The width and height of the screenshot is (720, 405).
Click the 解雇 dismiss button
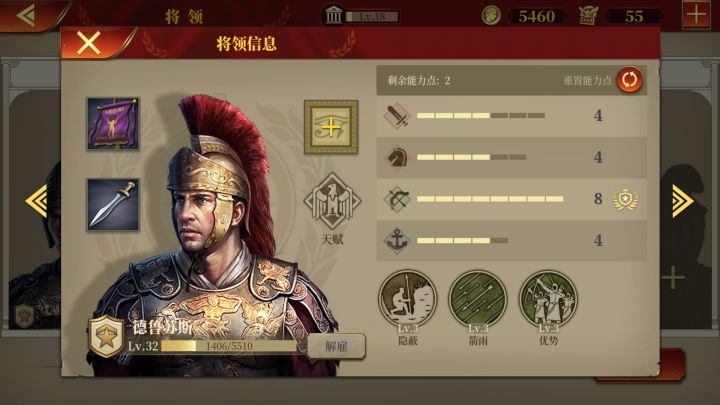coord(337,347)
